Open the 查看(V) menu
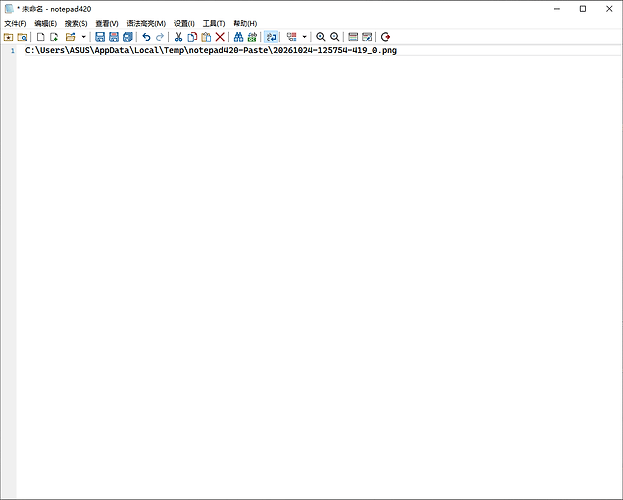Viewport: 623px width, 500px height. 107,23
